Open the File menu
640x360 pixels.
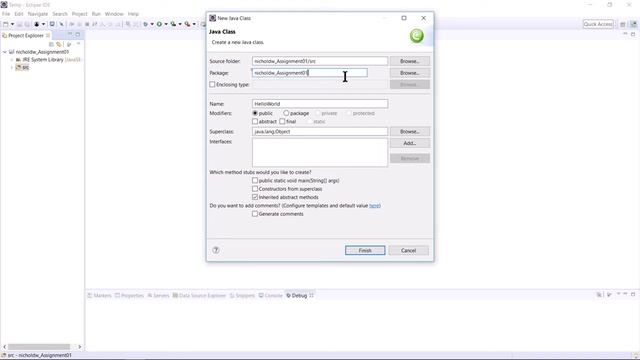[x=6, y=14]
